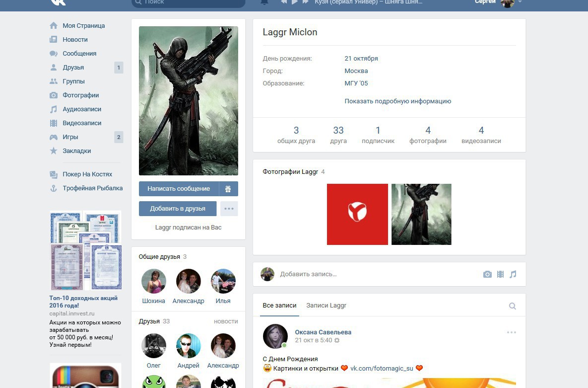Click Добавить в друзья button
588x388 pixels.
click(177, 209)
